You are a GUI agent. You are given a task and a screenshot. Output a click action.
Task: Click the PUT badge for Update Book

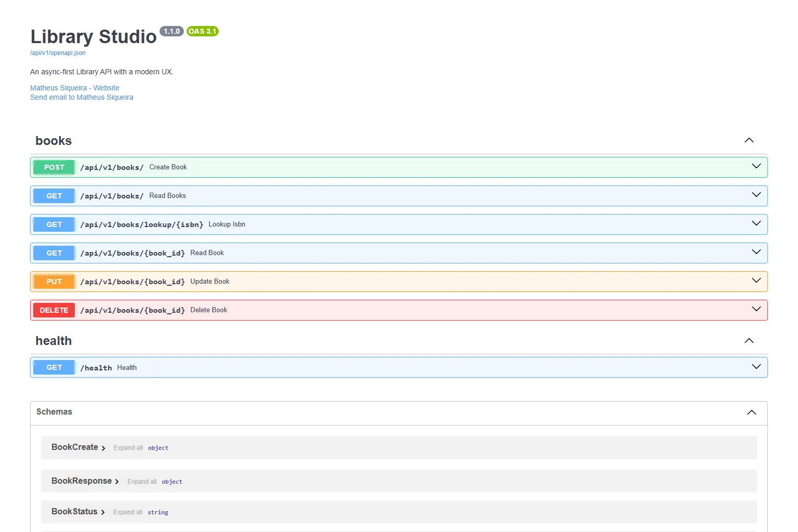pos(54,282)
